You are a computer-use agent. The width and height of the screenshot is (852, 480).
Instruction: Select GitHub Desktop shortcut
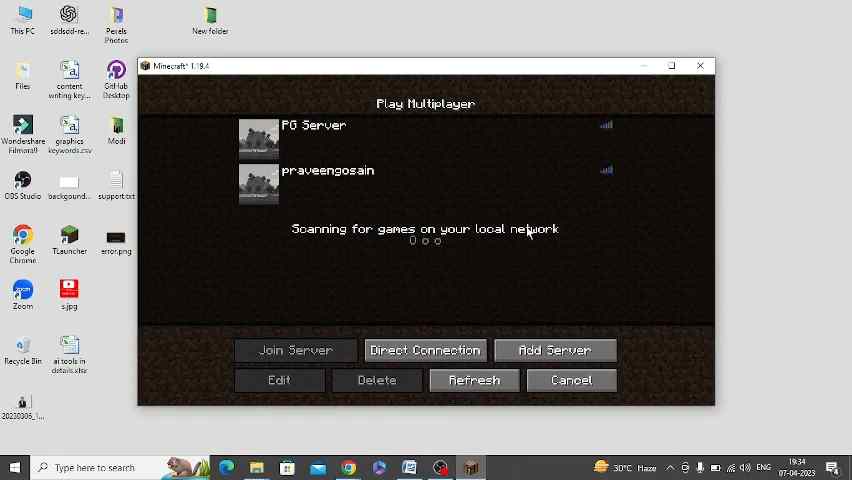pos(116,80)
